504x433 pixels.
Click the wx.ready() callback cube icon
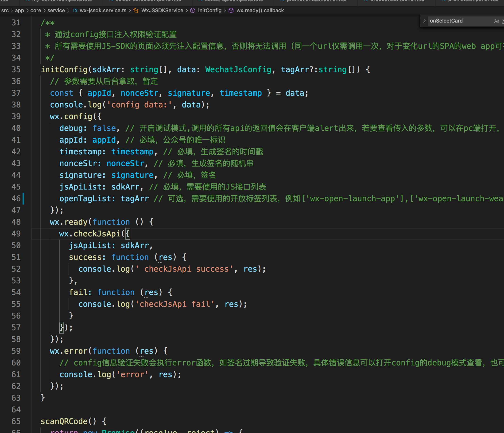click(x=231, y=11)
